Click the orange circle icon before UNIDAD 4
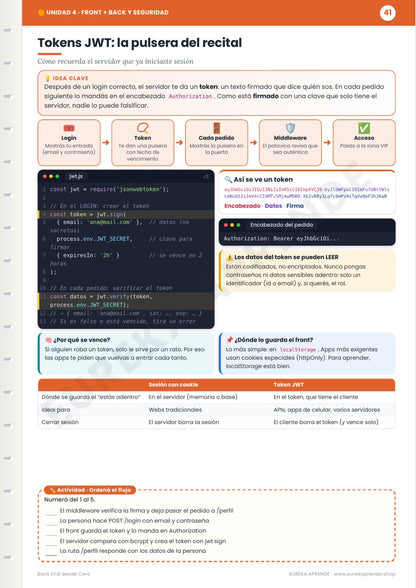The width and height of the screenshot is (416, 588). click(x=41, y=12)
